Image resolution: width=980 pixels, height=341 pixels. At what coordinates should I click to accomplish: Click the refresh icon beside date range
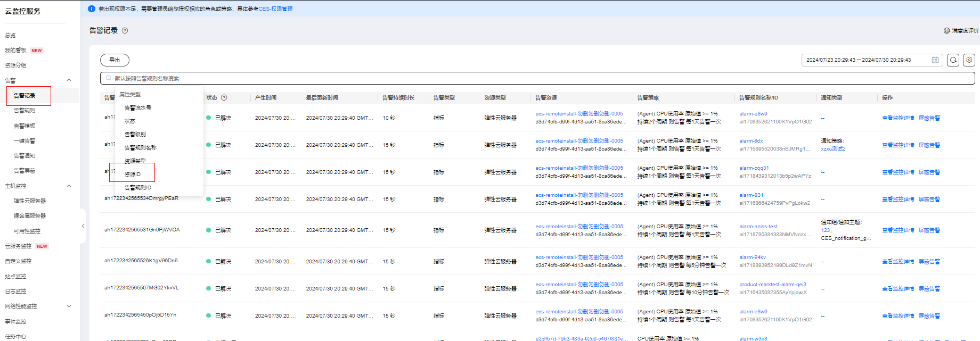pyautogui.click(x=953, y=60)
